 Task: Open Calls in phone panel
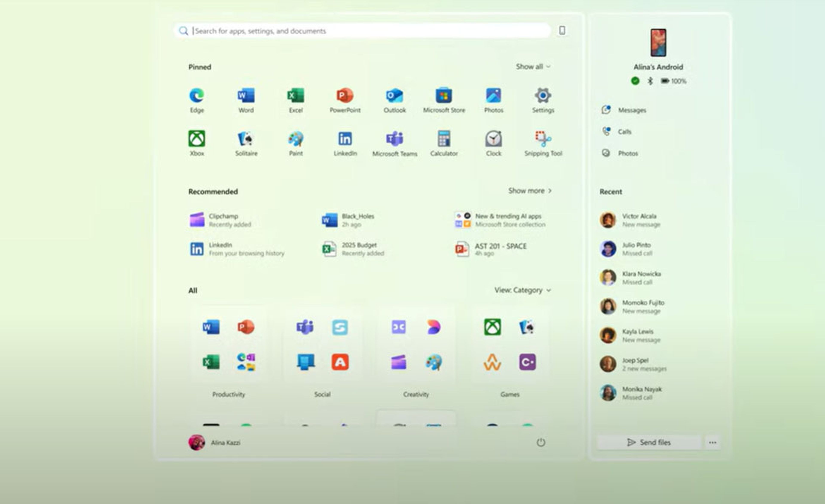[616, 132]
